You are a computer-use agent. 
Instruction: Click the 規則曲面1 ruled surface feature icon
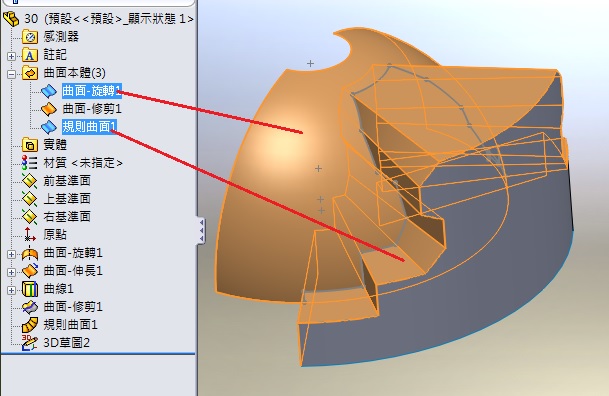tap(30, 325)
